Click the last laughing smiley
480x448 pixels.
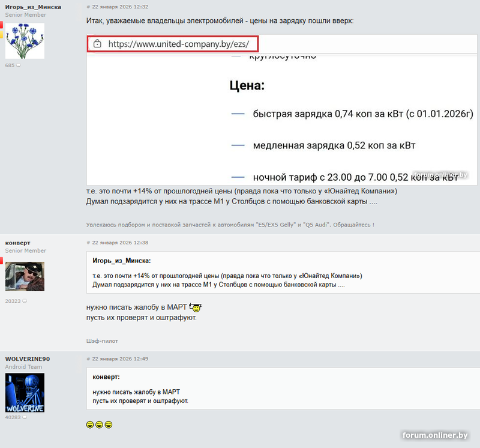coord(109,425)
